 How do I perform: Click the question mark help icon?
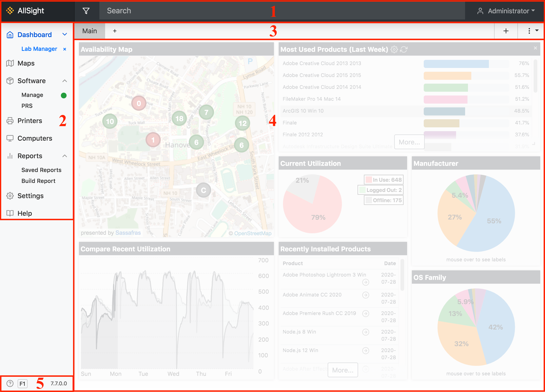10,383
